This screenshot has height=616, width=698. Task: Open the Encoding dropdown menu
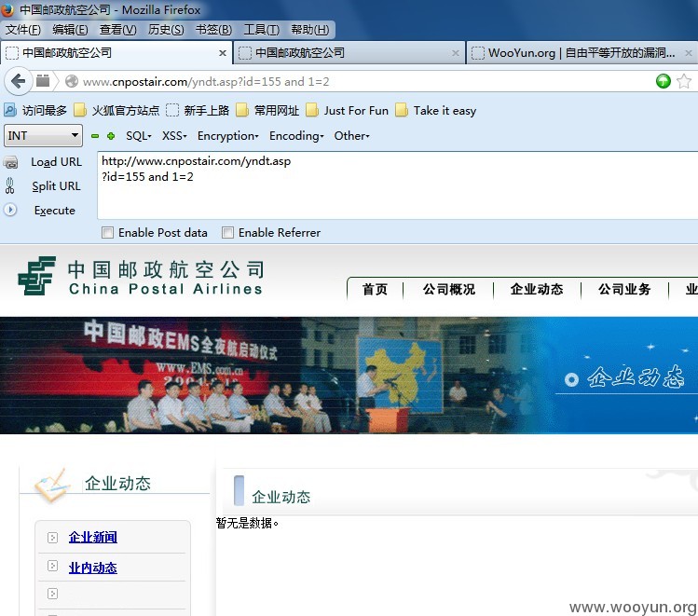296,136
